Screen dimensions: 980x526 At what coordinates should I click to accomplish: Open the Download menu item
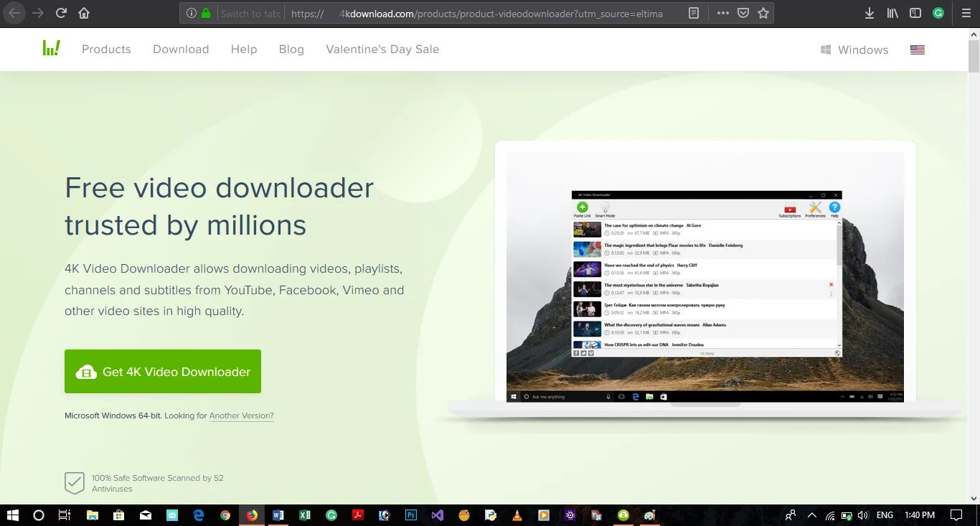[181, 49]
